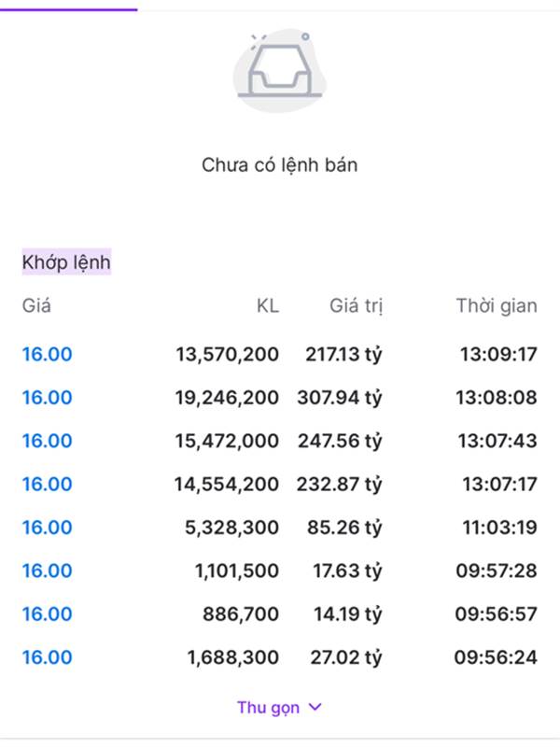Image resolution: width=560 pixels, height=747 pixels.
Task: Click the 5,328,300 volume entry
Action: (231, 528)
